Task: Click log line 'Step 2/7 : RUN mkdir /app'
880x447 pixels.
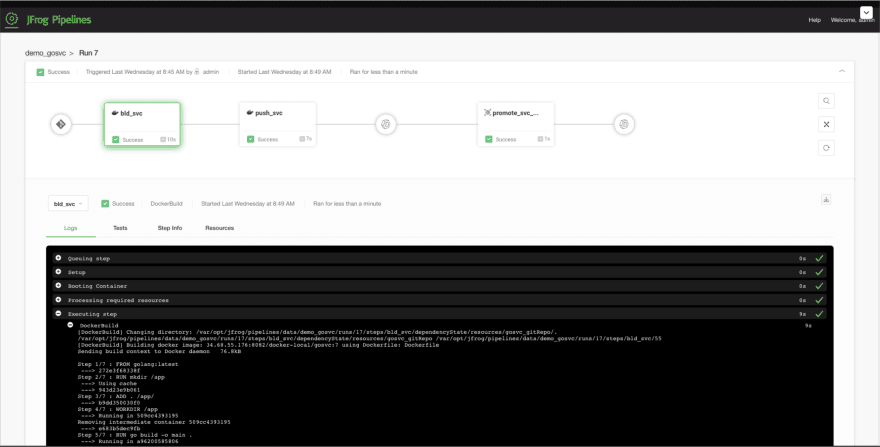Action: pyautogui.click(x=121, y=377)
